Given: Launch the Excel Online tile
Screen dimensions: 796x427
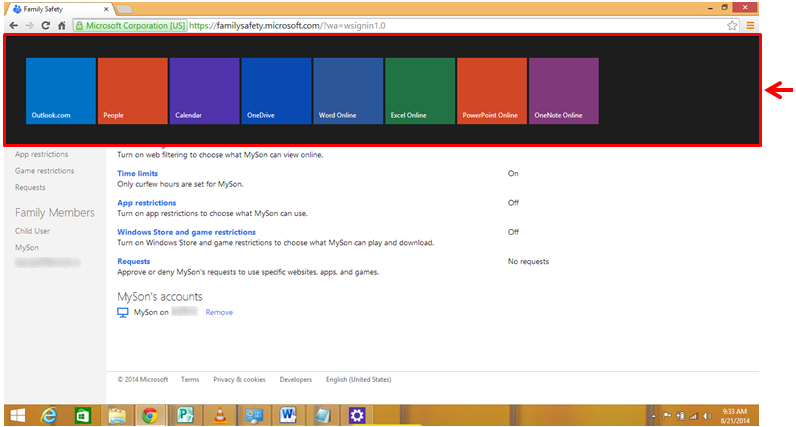Looking at the screenshot, I should (x=420, y=91).
